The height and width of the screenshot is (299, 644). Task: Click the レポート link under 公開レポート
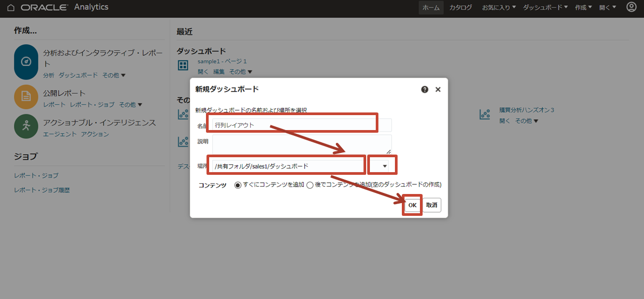click(54, 104)
